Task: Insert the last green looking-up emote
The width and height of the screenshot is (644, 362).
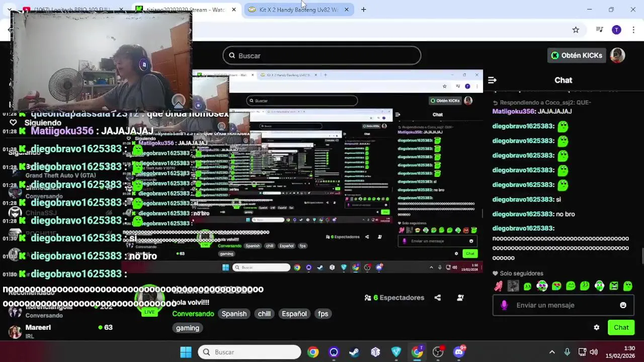Action: [x=628, y=286]
